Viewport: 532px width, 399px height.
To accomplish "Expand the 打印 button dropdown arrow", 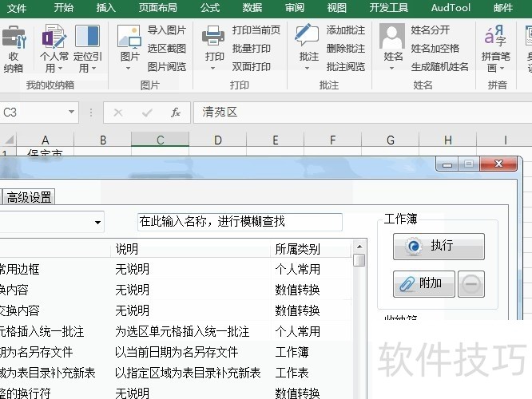I will (x=212, y=68).
